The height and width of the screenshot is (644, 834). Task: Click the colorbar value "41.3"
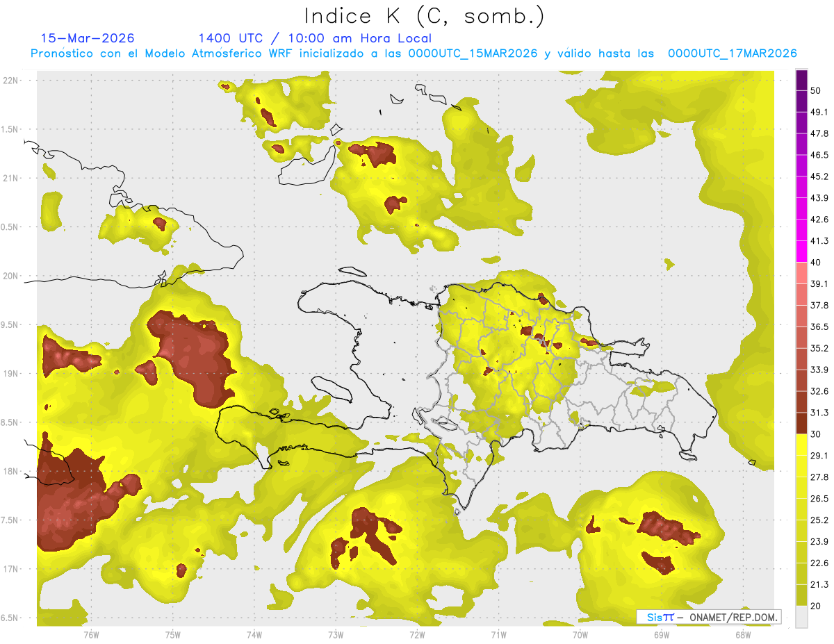click(x=819, y=241)
